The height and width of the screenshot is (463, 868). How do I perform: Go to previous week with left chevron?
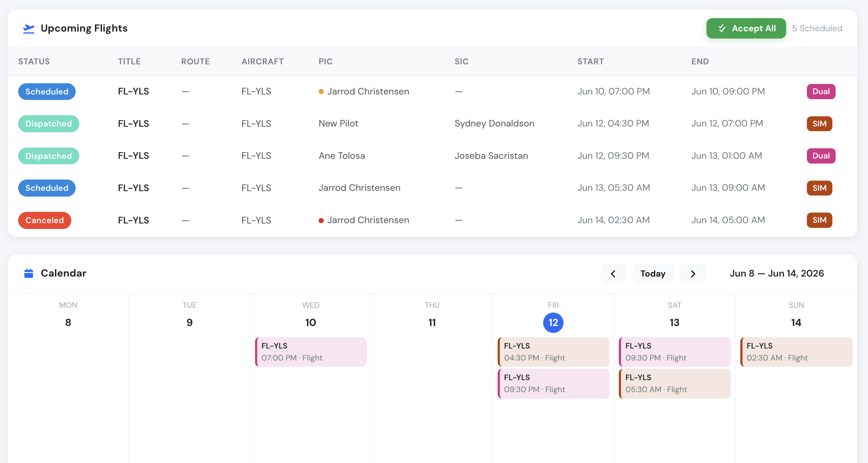613,274
